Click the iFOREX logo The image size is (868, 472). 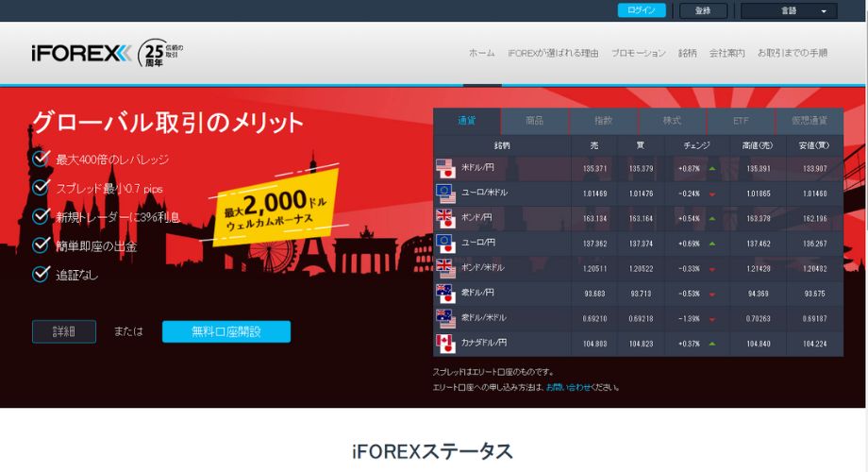[81, 54]
